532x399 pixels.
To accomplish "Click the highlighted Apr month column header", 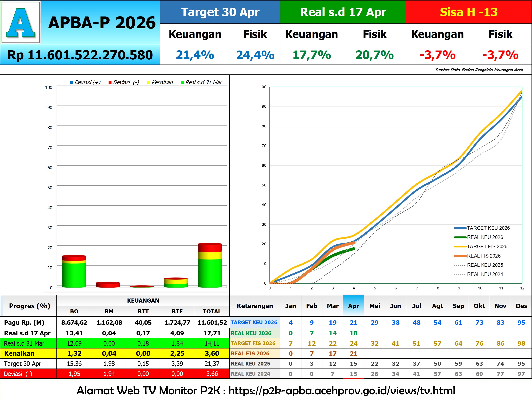I will (x=353, y=306).
